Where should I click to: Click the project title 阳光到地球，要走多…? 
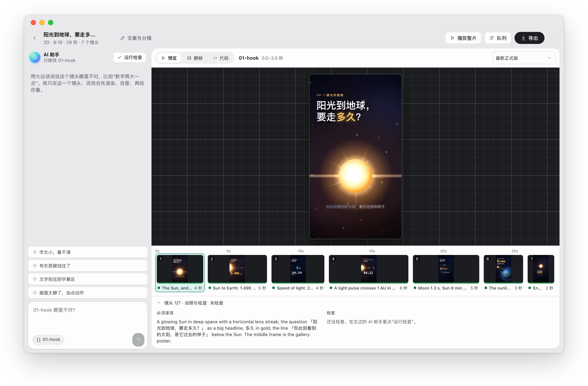69,35
